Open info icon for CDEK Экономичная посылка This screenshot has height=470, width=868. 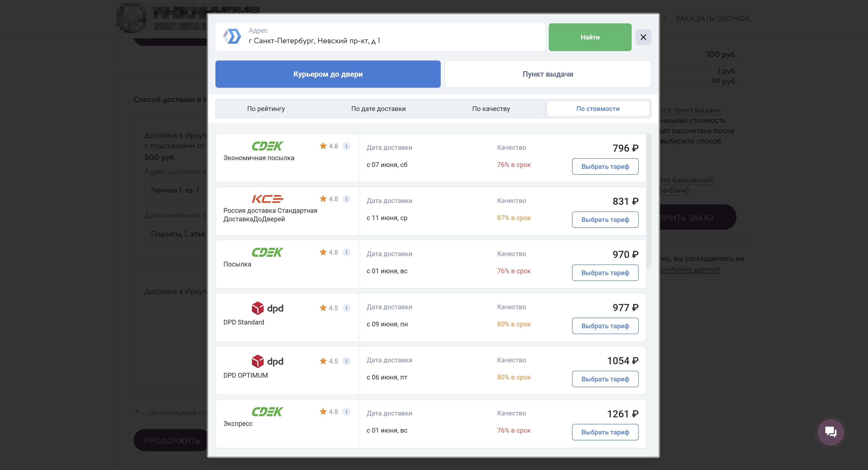pos(346,146)
